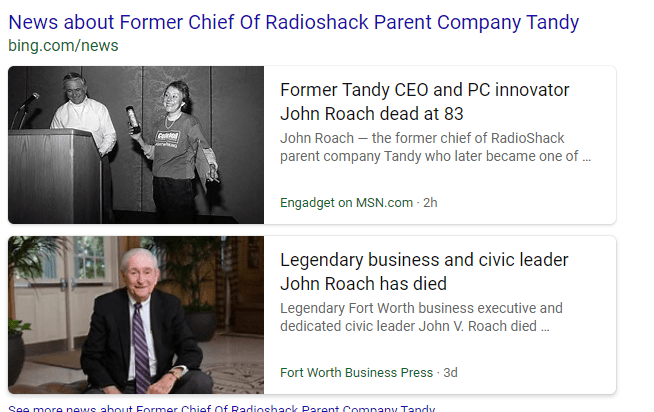Select the 'Fort Worth Business Press' source label
This screenshot has width=654, height=412.
356,372
